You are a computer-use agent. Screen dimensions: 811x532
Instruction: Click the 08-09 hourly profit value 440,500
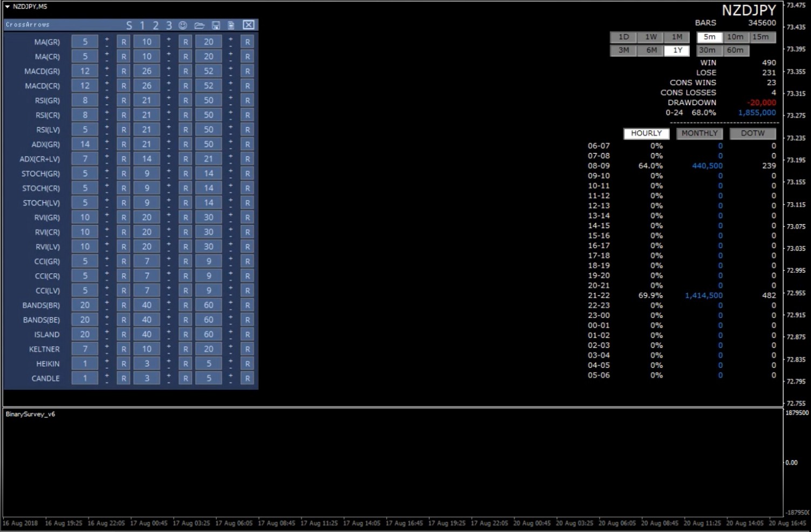pos(707,166)
